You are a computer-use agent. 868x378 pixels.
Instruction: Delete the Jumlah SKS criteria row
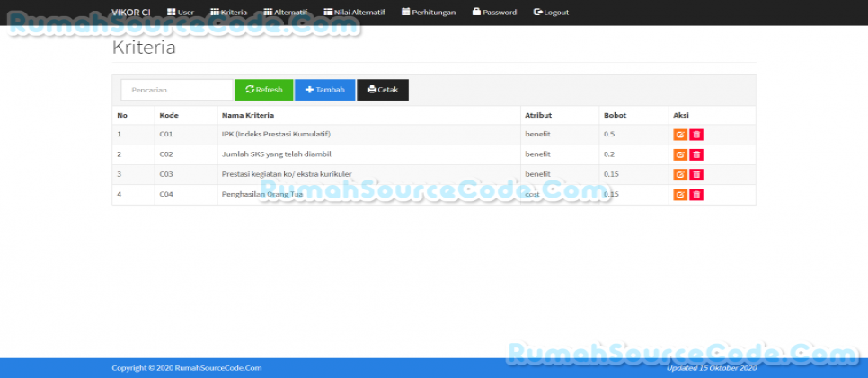pos(696,154)
